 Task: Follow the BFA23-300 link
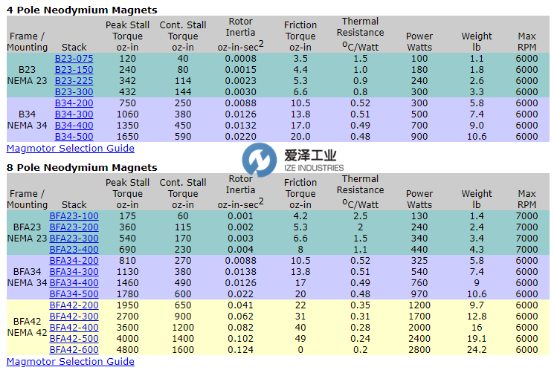click(74, 239)
